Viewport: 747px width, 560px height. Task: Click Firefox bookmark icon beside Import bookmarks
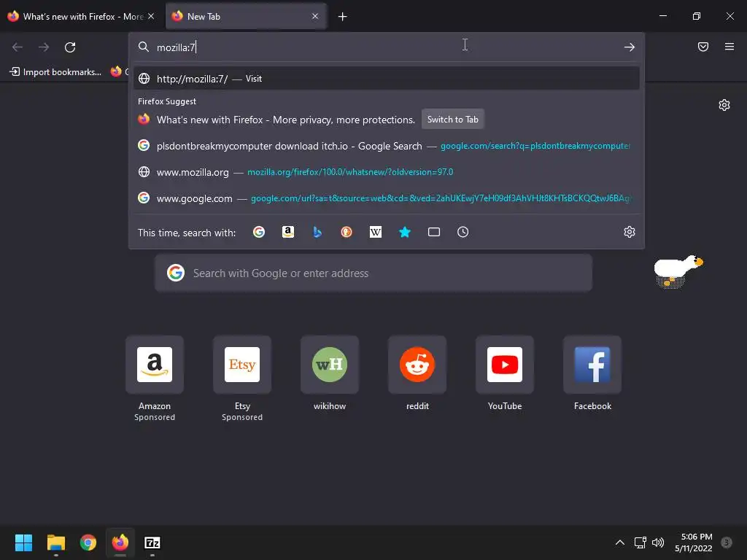[116, 71]
